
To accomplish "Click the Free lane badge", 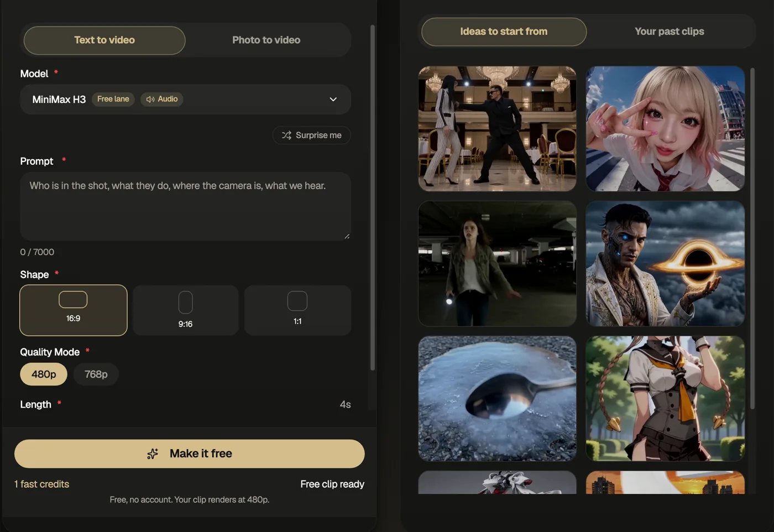I will point(113,99).
